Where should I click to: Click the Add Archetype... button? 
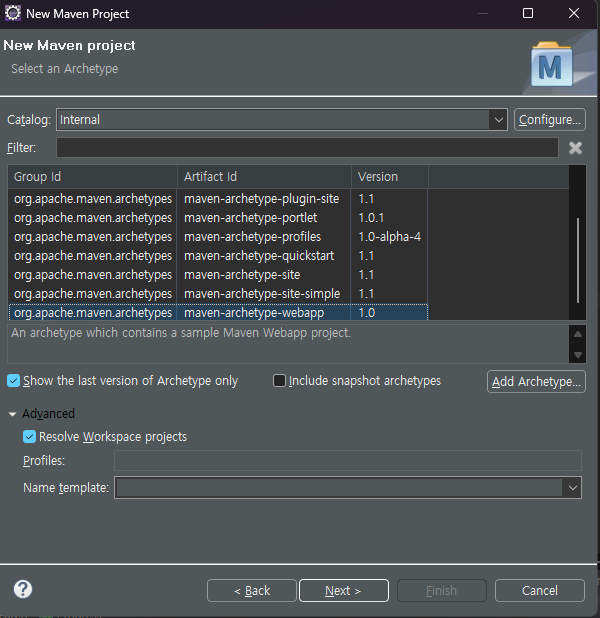click(x=536, y=382)
